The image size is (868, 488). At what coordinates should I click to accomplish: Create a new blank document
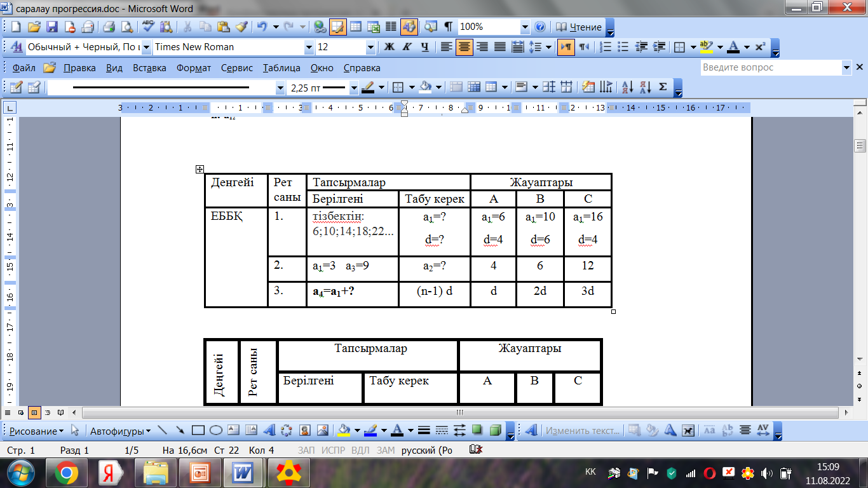[x=17, y=27]
